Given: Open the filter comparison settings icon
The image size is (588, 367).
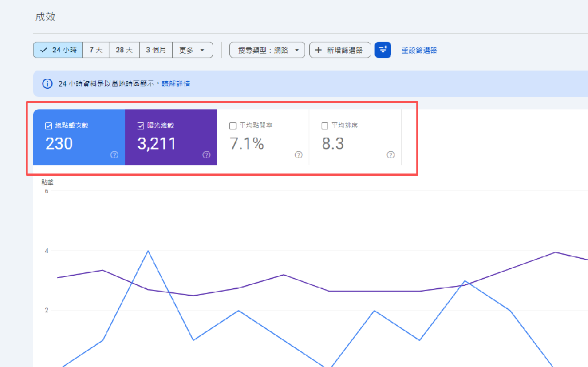Looking at the screenshot, I should click(383, 50).
